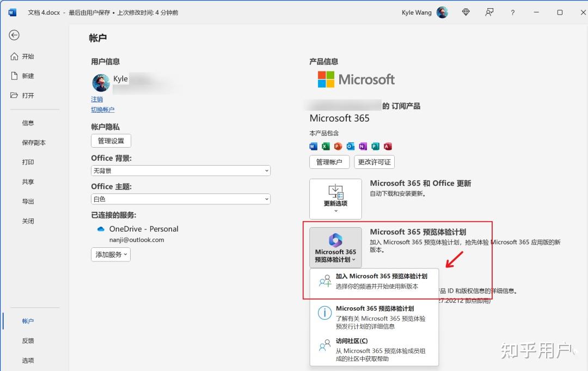The width and height of the screenshot is (588, 371).
Task: Choose 加入 Microsoft 365 预览体验计划
Action: [x=374, y=281]
